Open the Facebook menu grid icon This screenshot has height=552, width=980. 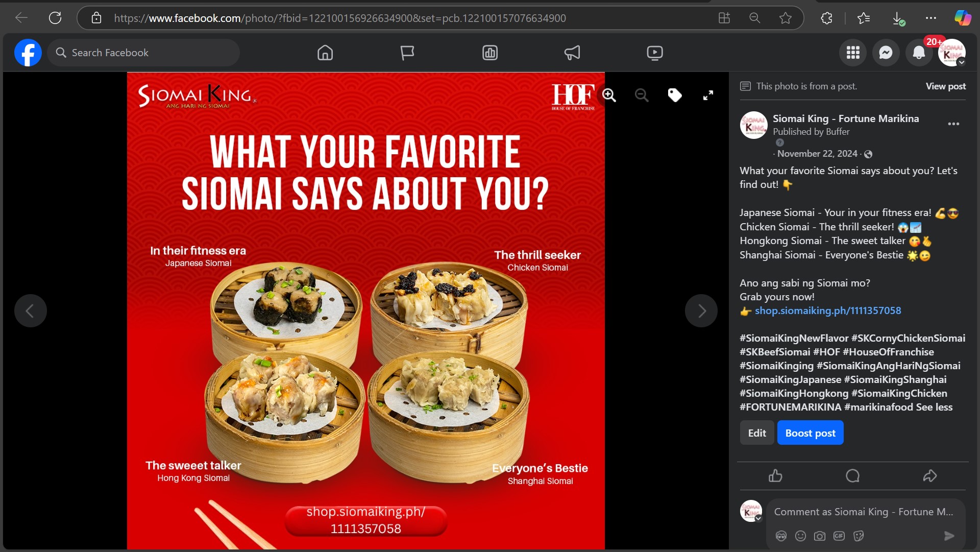tap(853, 53)
